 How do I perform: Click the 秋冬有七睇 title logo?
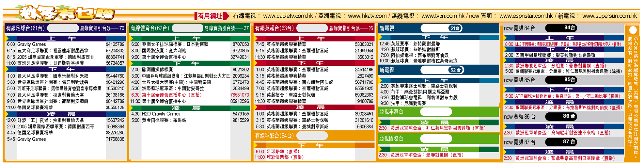click(67, 13)
